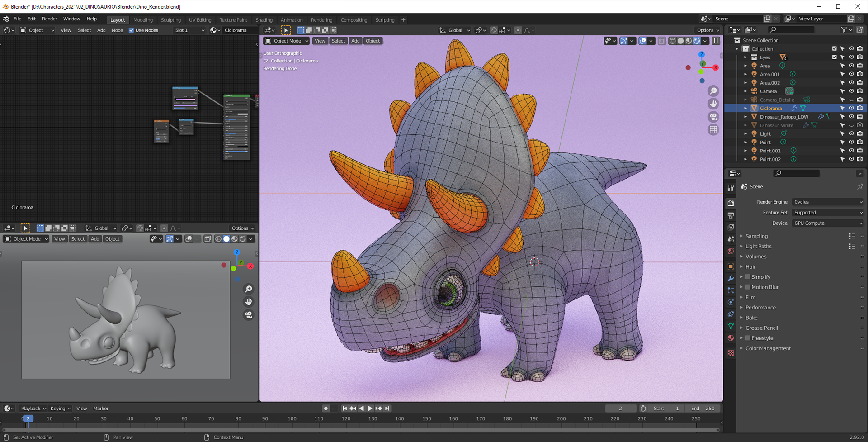Click the zoom magnifier gizmo in main viewport

(713, 91)
